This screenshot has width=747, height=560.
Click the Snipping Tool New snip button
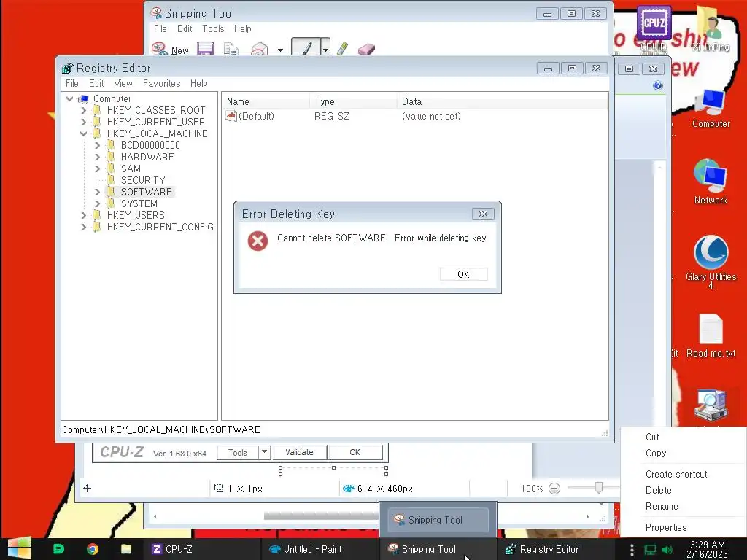coord(171,50)
